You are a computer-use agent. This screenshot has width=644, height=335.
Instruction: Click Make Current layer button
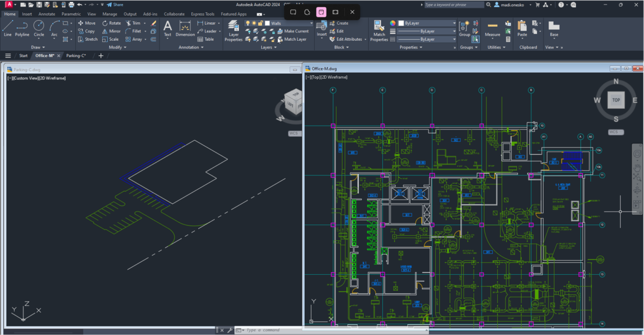coord(293,31)
